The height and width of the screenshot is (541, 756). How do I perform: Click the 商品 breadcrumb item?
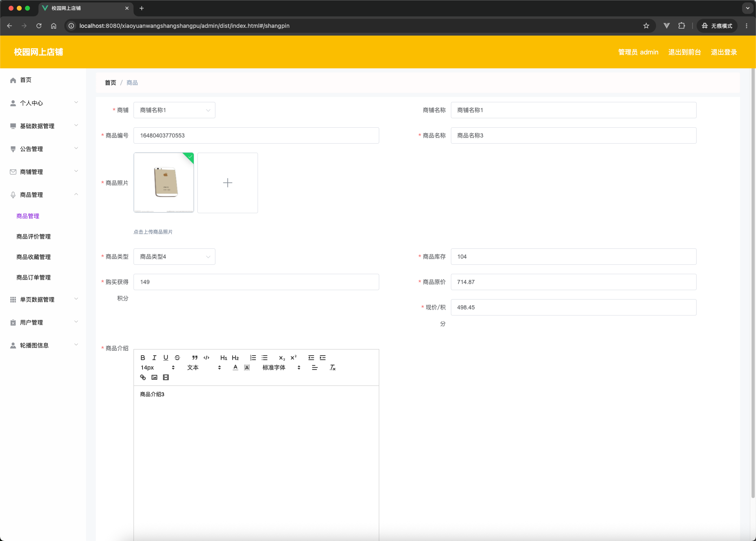tap(132, 83)
